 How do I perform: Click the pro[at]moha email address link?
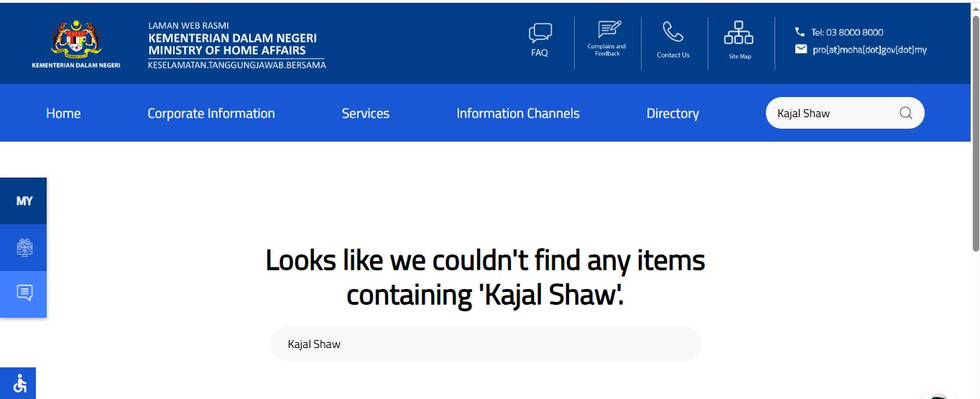[869, 50]
